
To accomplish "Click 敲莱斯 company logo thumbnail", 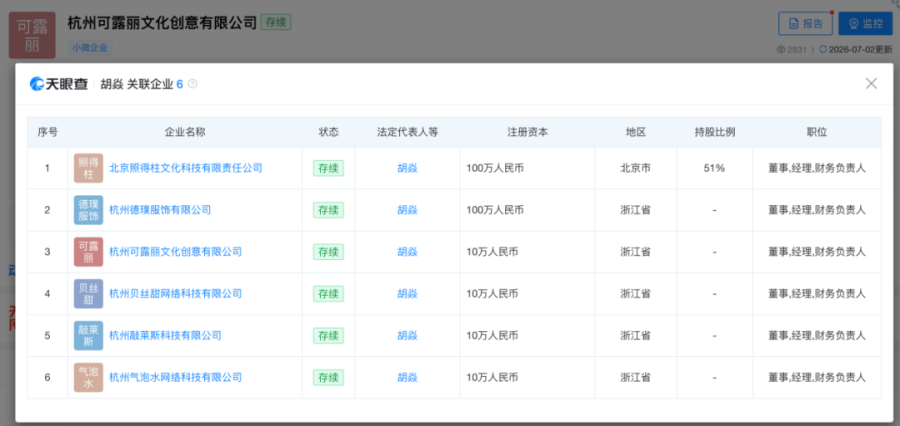I will click(x=88, y=336).
